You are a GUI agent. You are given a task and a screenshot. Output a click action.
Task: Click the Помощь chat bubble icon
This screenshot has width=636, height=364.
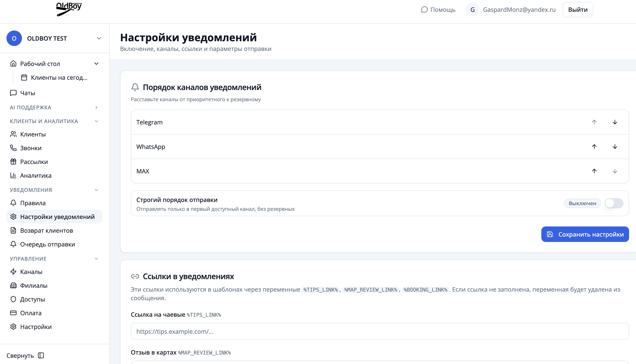[424, 9]
